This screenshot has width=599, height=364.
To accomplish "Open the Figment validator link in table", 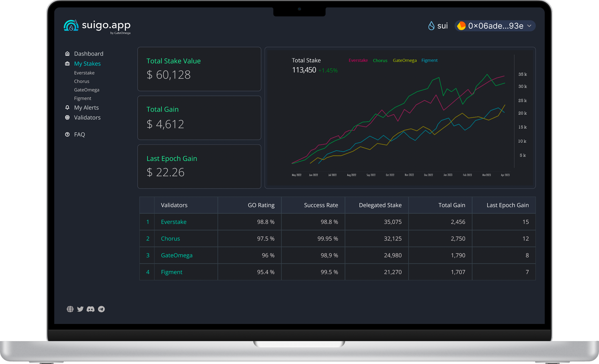I will 172,272.
